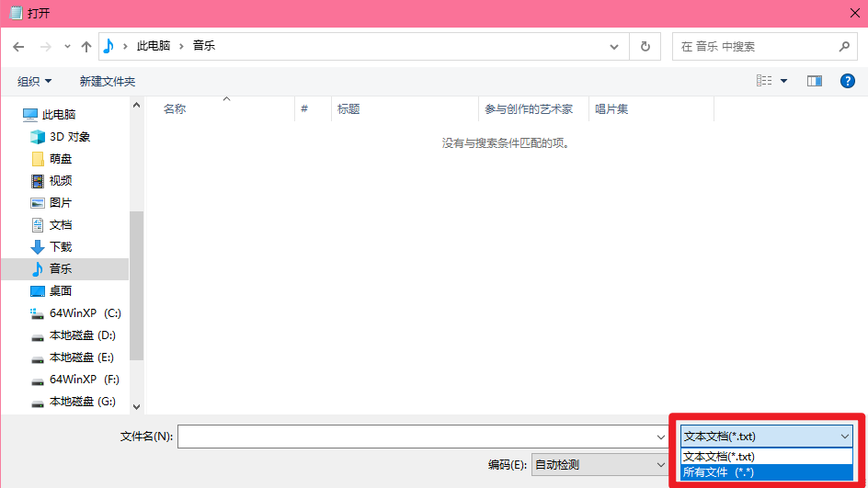Click sidebar scrollbar down arrow
The height and width of the screenshot is (488, 868).
click(137, 406)
